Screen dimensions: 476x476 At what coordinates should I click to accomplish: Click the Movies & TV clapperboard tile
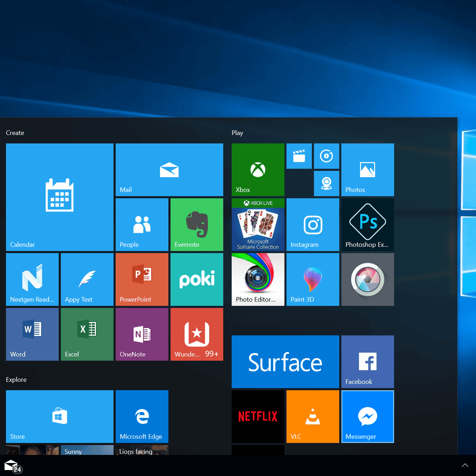(299, 156)
